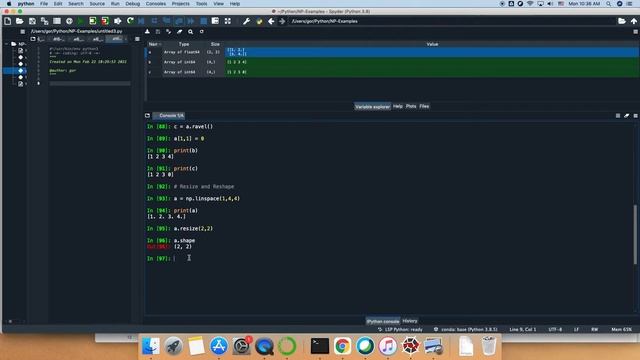The width and height of the screenshot is (640, 360).
Task: Click LSP Python: ready status item
Action: 400,329
